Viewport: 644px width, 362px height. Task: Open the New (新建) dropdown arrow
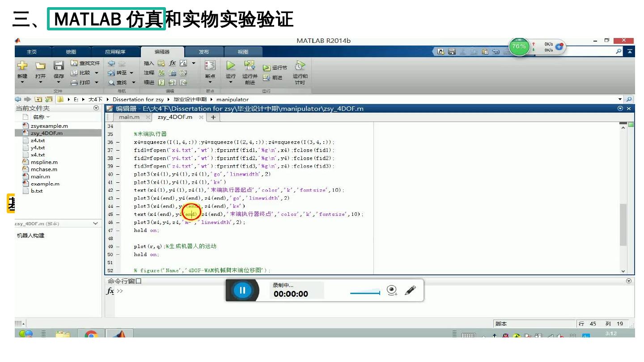(x=22, y=83)
